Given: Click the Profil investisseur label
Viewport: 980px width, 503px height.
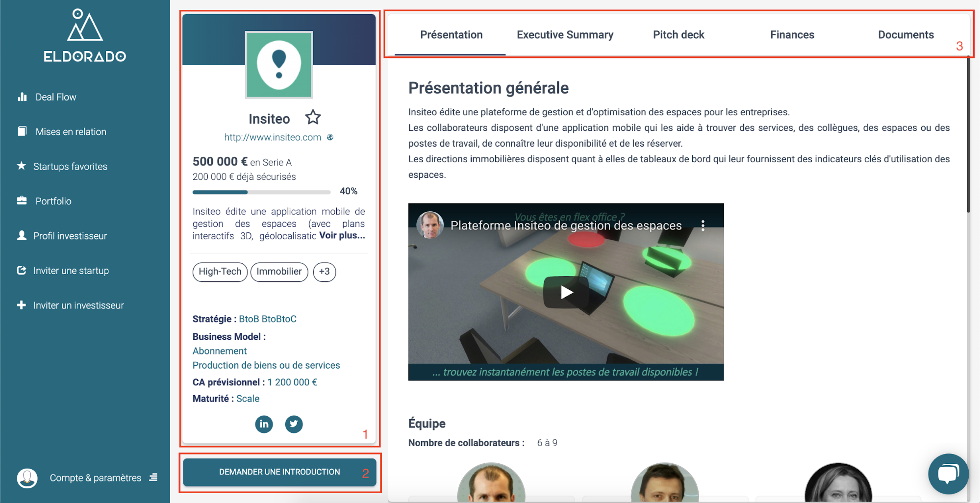Looking at the screenshot, I should pos(70,236).
